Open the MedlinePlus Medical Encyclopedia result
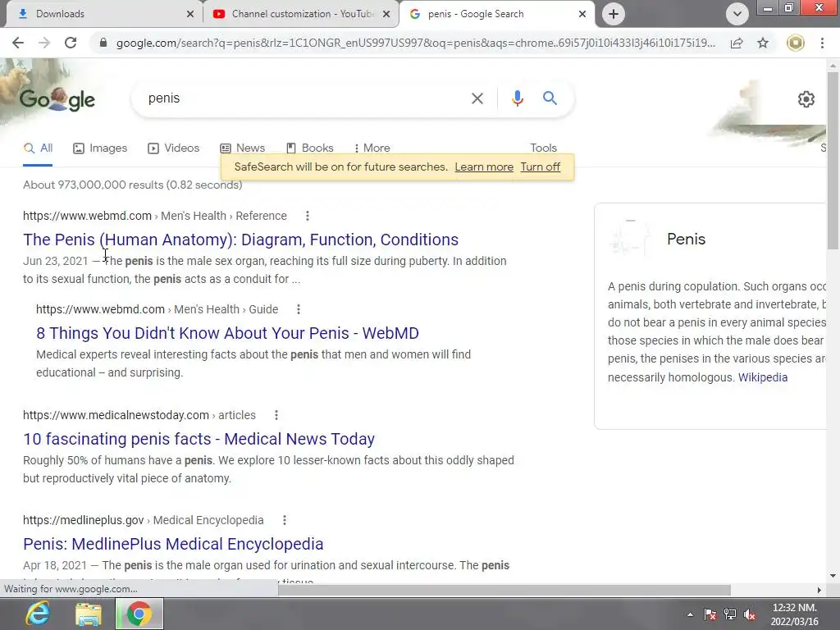The height and width of the screenshot is (630, 840). pos(173,545)
